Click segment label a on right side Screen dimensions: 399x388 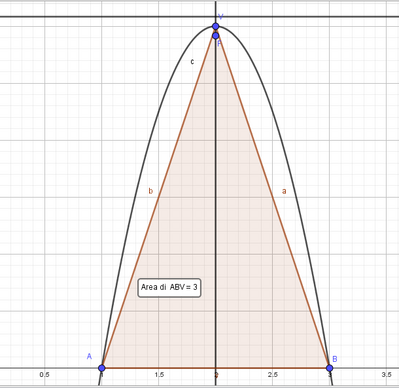tap(284, 191)
